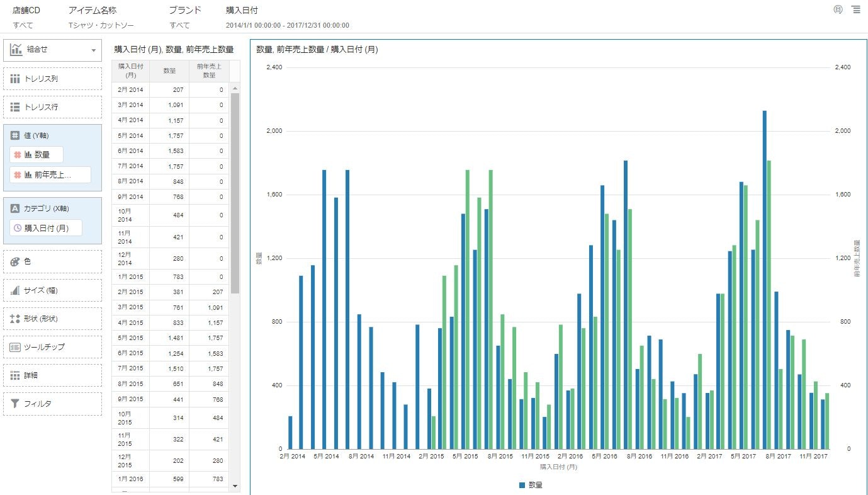The width and height of the screenshot is (868, 495).
Task: Click the data refresh icon at top right
Action: coord(838,9)
